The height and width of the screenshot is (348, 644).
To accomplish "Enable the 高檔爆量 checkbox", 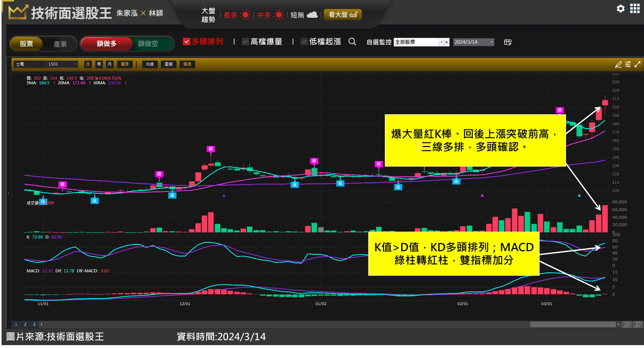I will (245, 41).
